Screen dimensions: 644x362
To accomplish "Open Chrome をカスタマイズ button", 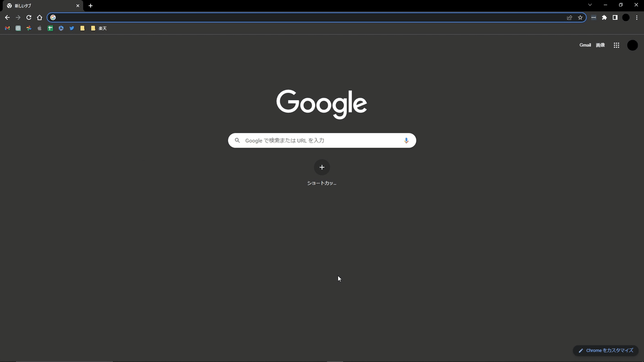I will click(x=606, y=351).
